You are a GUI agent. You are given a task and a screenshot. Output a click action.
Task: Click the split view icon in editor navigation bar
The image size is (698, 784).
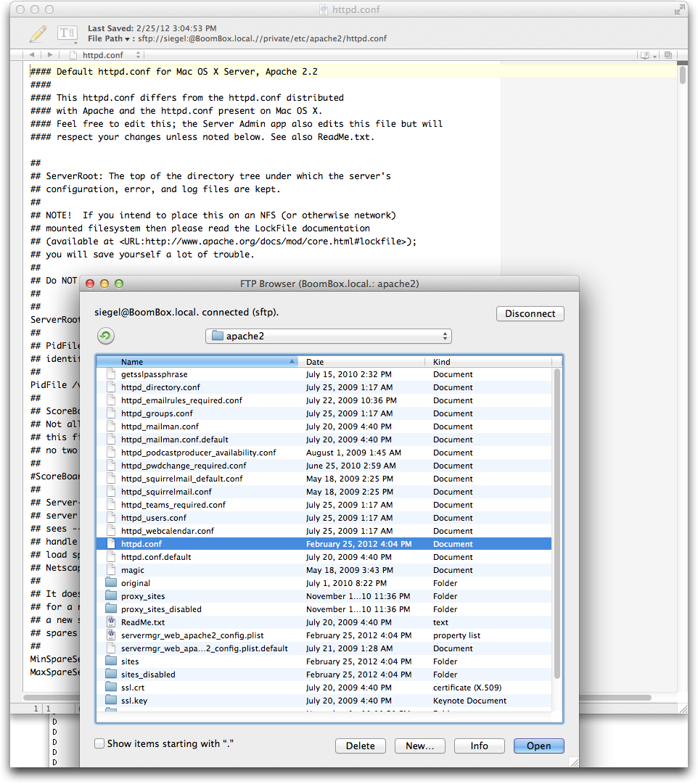point(668,55)
